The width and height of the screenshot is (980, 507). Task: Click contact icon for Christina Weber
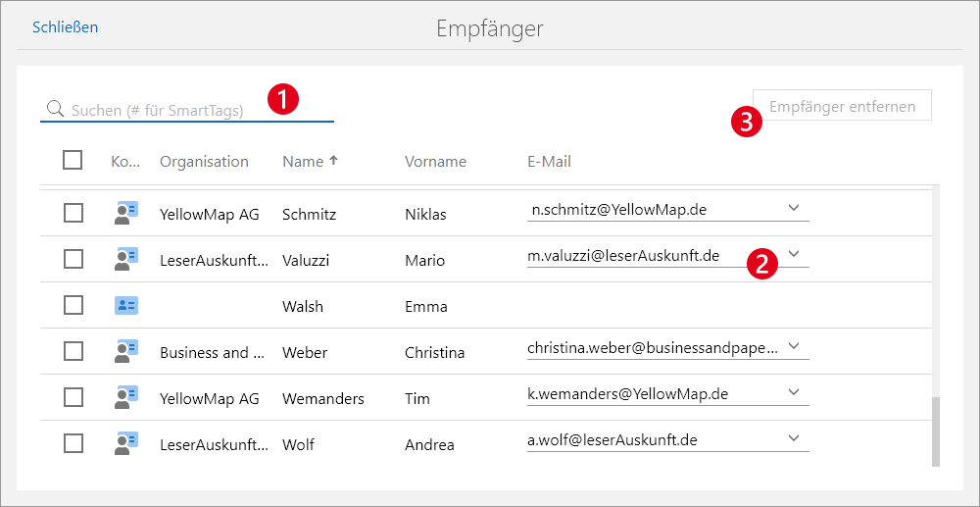click(125, 351)
